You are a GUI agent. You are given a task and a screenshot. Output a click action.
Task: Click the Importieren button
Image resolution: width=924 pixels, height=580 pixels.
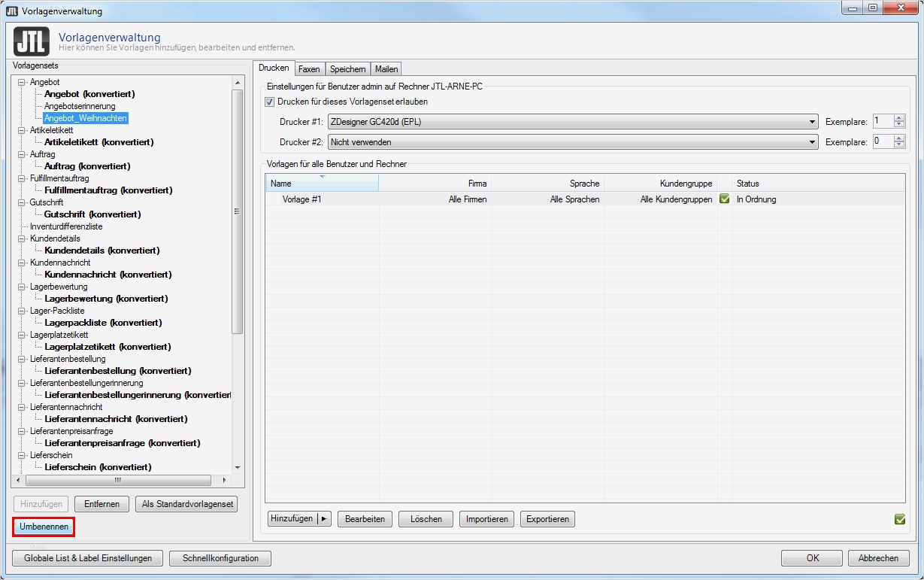(x=487, y=519)
